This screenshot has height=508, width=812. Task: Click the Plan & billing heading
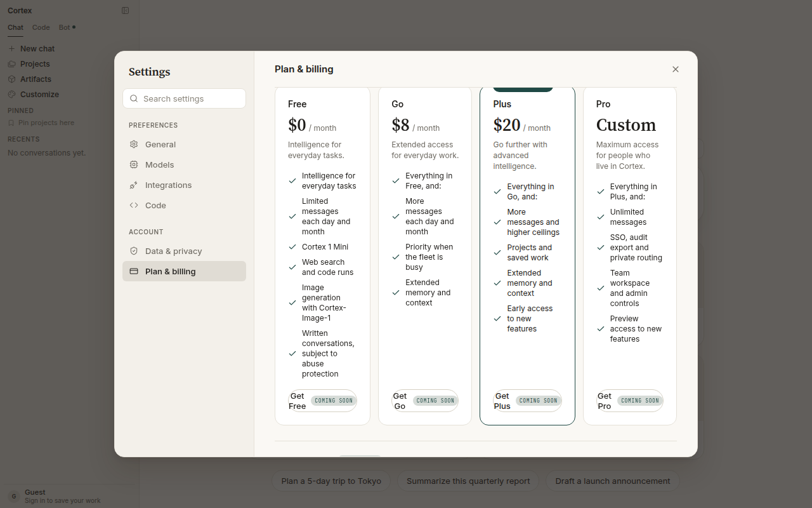[304, 69]
